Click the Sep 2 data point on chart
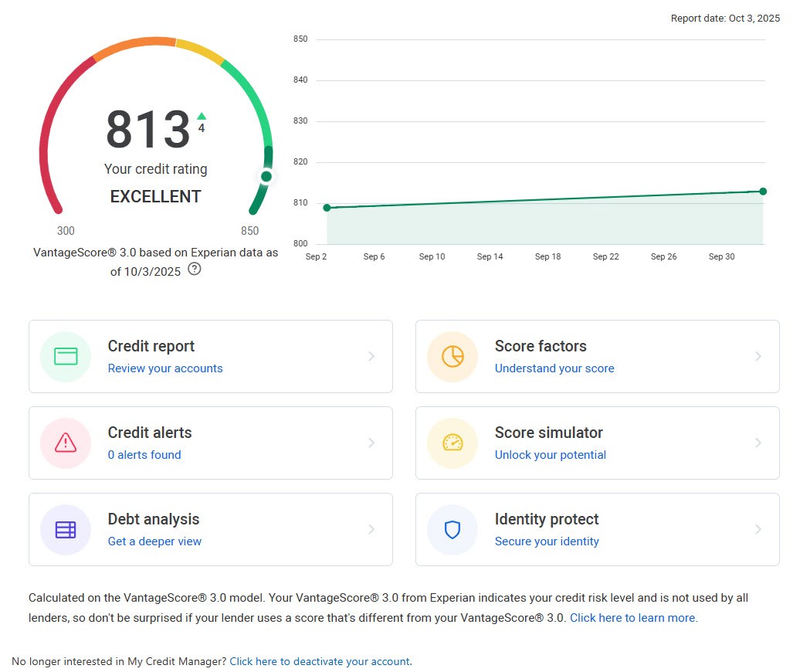The image size is (793, 672). tap(327, 208)
